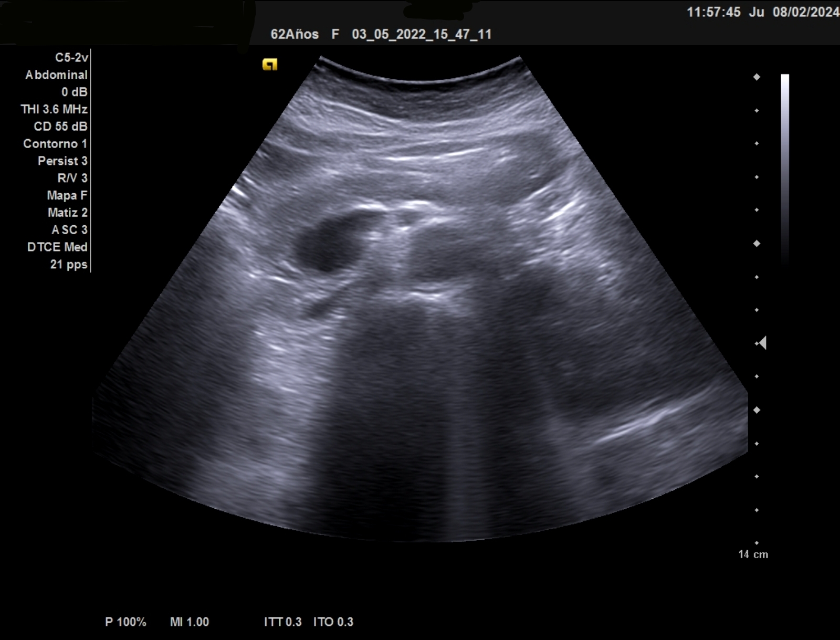Image resolution: width=840 pixels, height=640 pixels.
Task: Click the MI 1.00 mechanical index value
Action: tap(190, 622)
